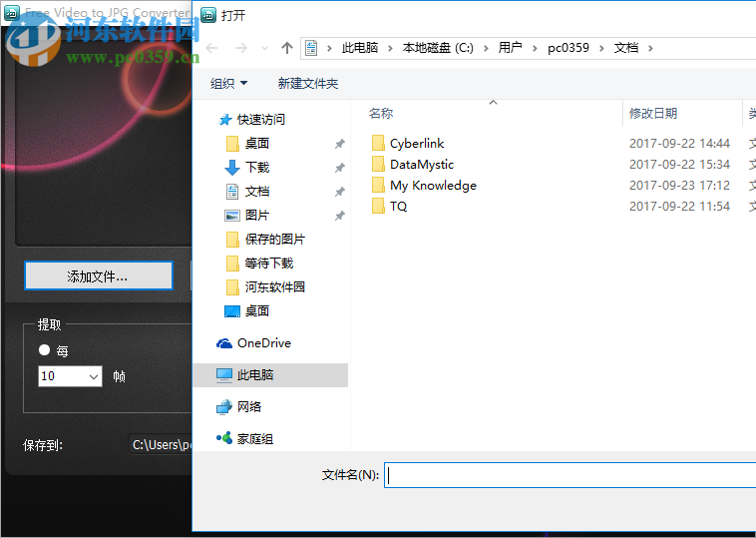Screen dimensions: 756x538
Task: Click 新建文件夹 to create folder
Action: [x=308, y=84]
